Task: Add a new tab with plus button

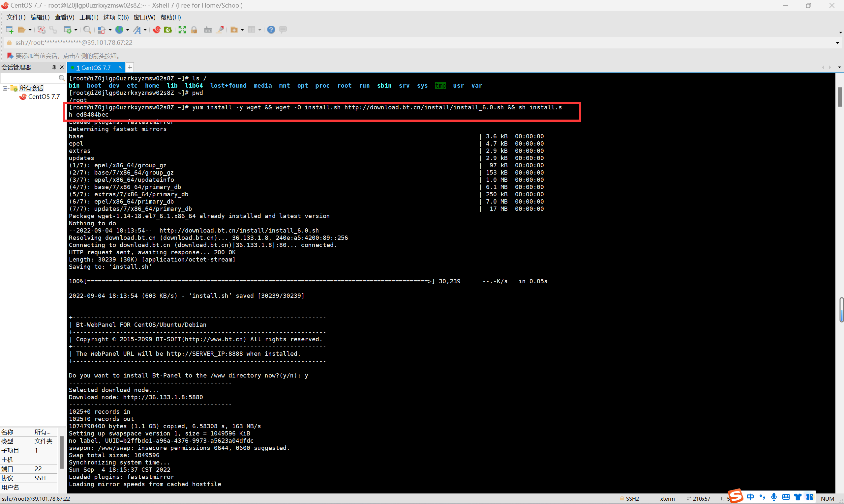Action: click(130, 67)
